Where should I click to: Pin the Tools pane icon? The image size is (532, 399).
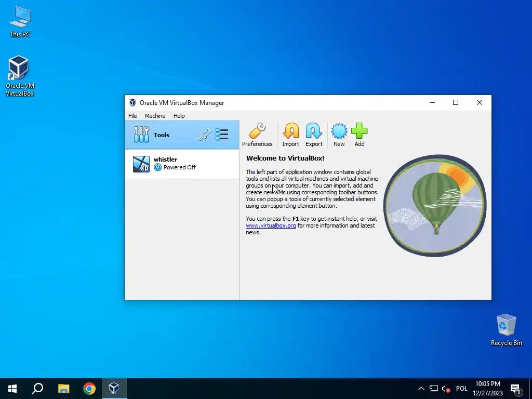pos(205,135)
